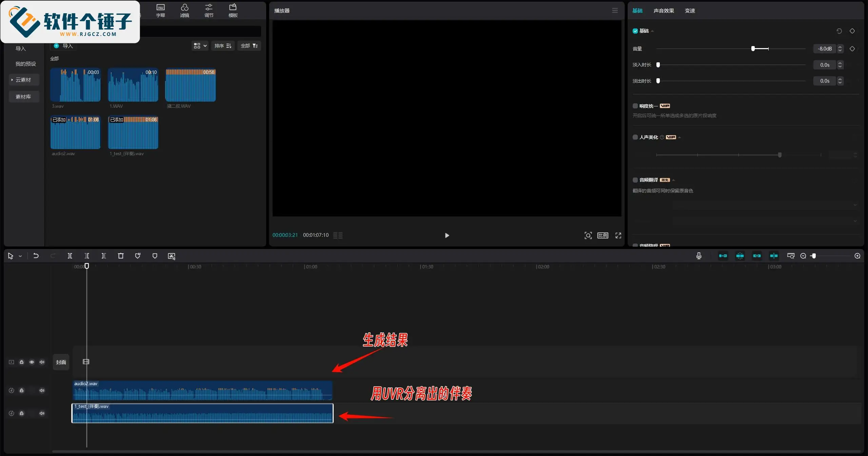This screenshot has width=868, height=456.
Task: Click the reset basic settings icon
Action: tap(839, 31)
